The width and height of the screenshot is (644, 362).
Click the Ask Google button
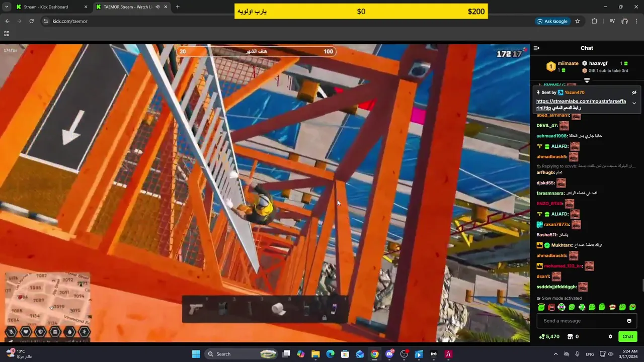pyautogui.click(x=552, y=21)
